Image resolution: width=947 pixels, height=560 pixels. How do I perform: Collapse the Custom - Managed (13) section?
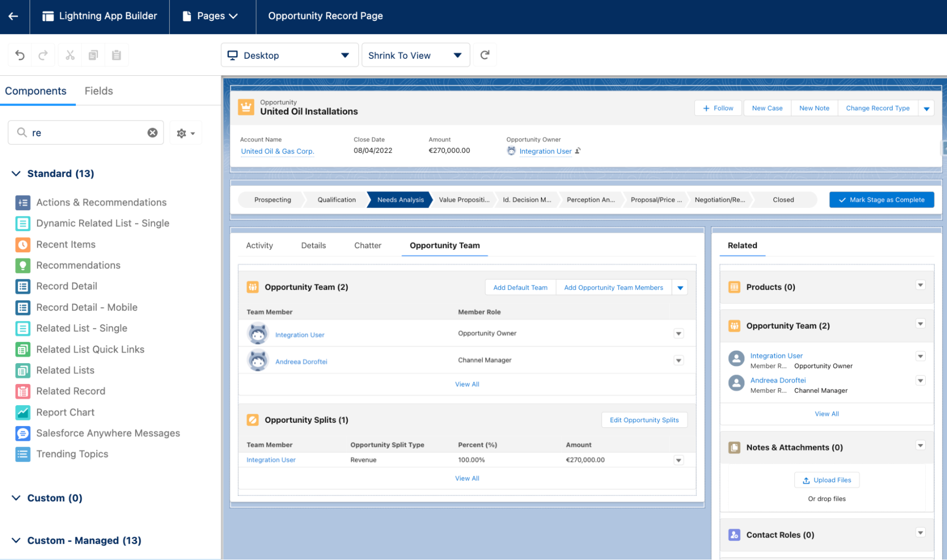[16, 541]
